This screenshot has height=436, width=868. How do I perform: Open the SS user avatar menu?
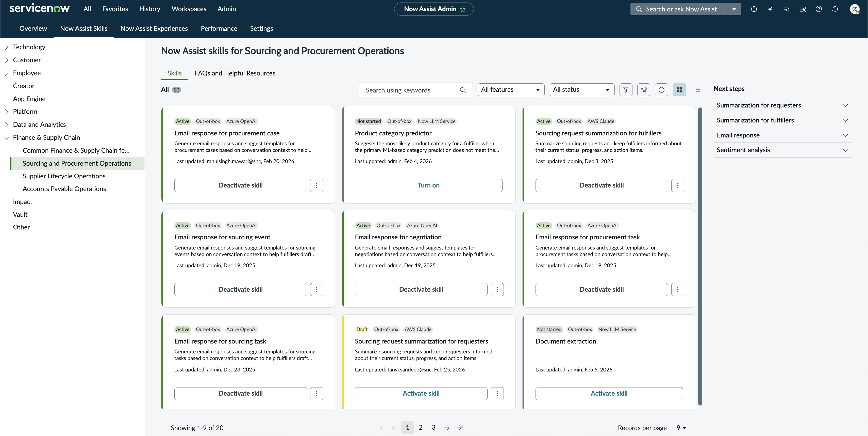pos(854,9)
